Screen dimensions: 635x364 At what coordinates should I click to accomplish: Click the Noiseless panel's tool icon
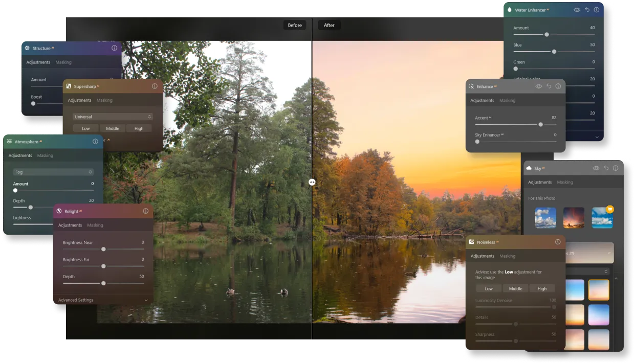[471, 242]
